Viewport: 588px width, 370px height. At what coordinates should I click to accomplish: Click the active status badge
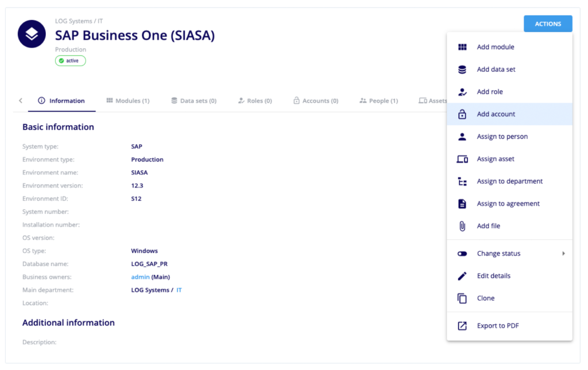point(71,61)
